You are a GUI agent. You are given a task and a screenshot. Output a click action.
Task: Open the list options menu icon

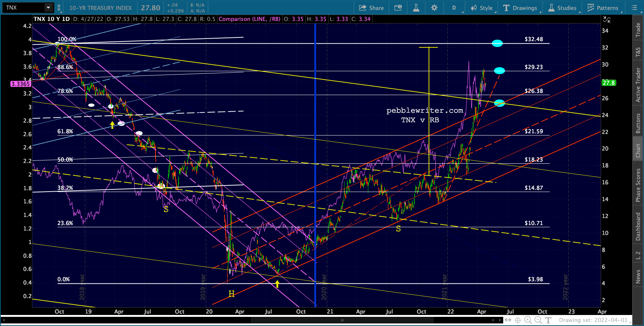(634, 8)
